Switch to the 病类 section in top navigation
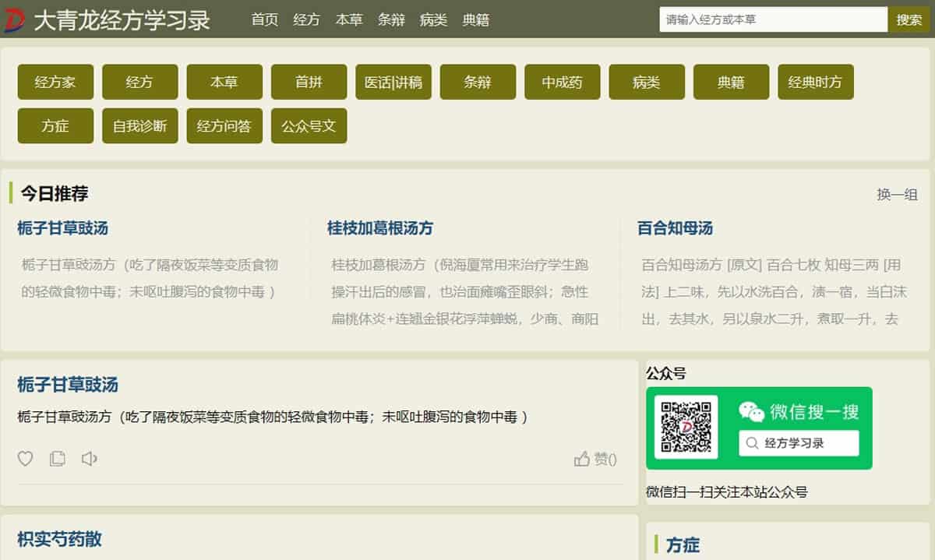The image size is (935, 560). click(x=433, y=19)
